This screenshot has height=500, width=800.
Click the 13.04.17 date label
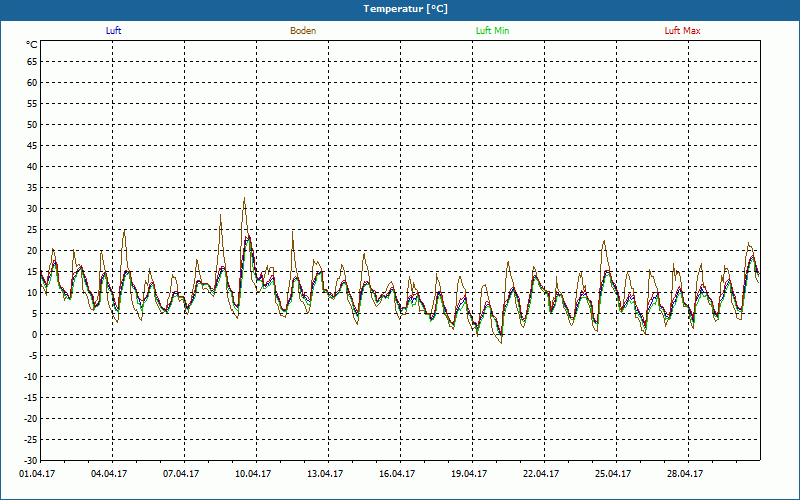325,474
